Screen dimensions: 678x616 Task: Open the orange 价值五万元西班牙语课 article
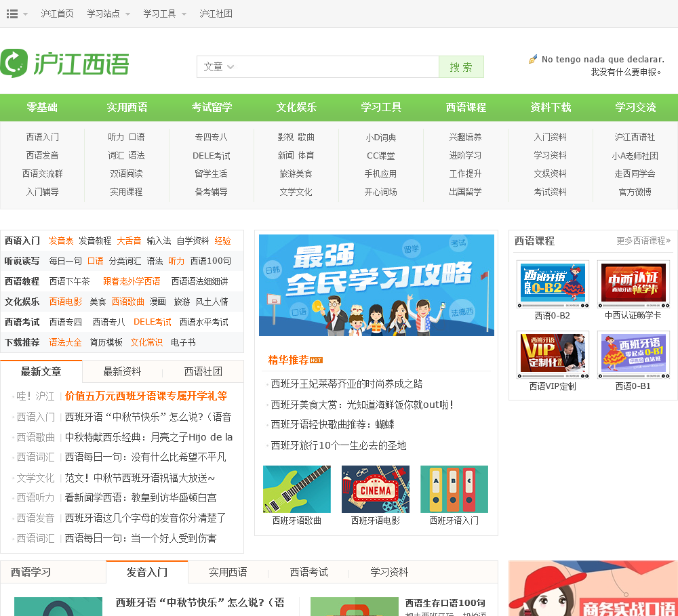point(146,396)
